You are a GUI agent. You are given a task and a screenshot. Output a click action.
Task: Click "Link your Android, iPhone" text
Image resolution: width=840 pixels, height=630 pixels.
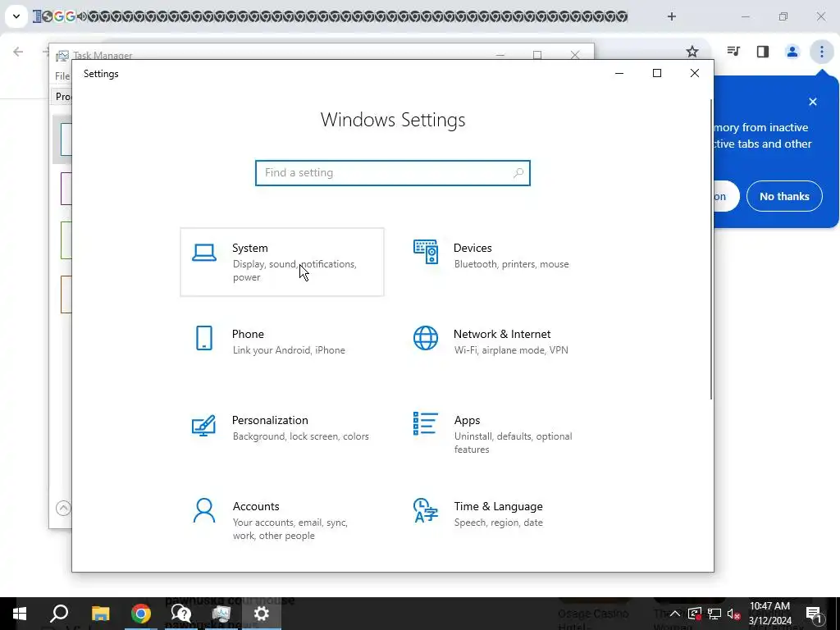289,350
